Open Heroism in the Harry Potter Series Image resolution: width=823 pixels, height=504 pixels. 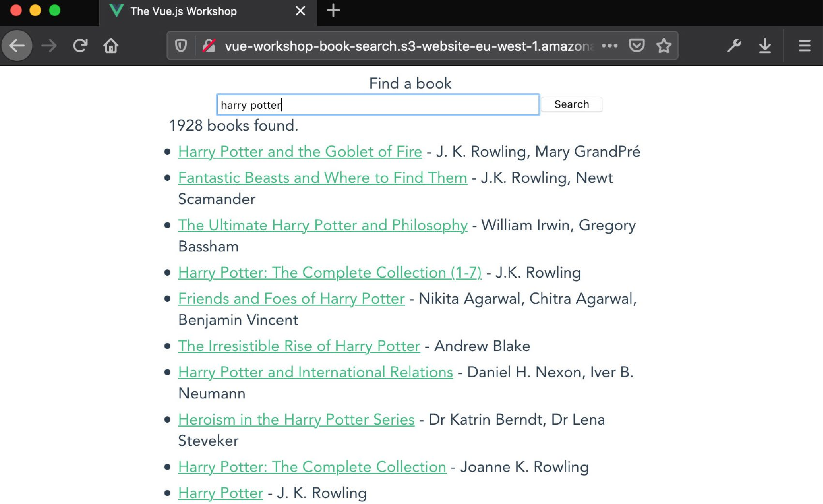click(x=296, y=420)
